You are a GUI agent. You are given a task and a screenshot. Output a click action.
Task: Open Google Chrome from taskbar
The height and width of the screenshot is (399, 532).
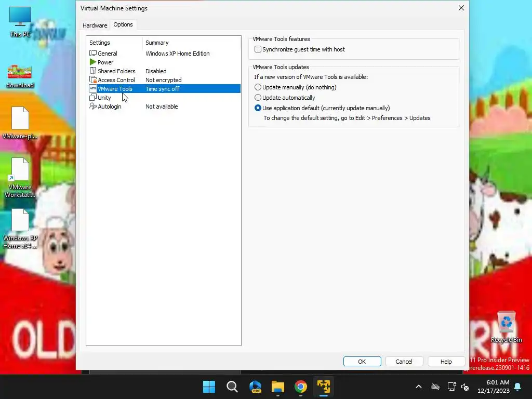[x=301, y=387]
